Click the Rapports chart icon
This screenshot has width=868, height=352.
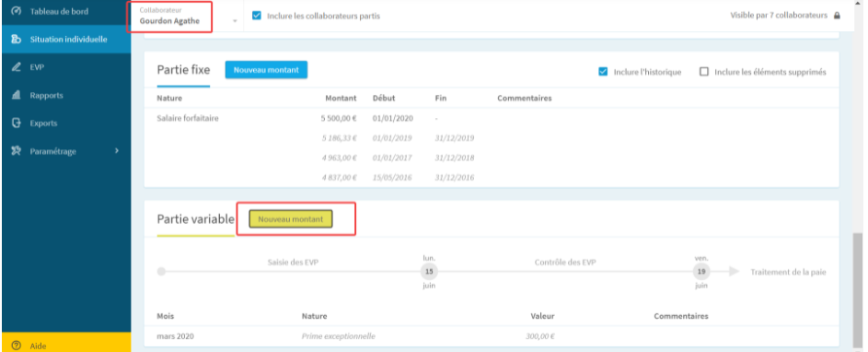coord(16,95)
